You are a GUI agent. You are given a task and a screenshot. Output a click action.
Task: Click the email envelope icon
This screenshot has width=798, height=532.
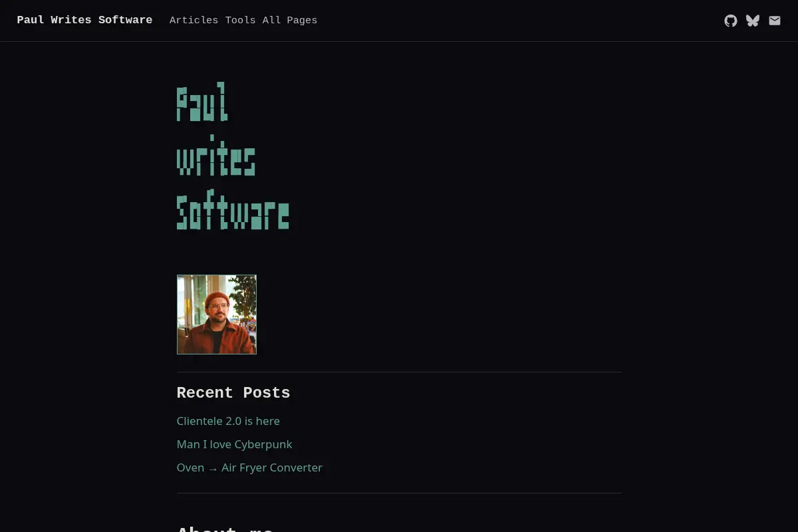775,21
